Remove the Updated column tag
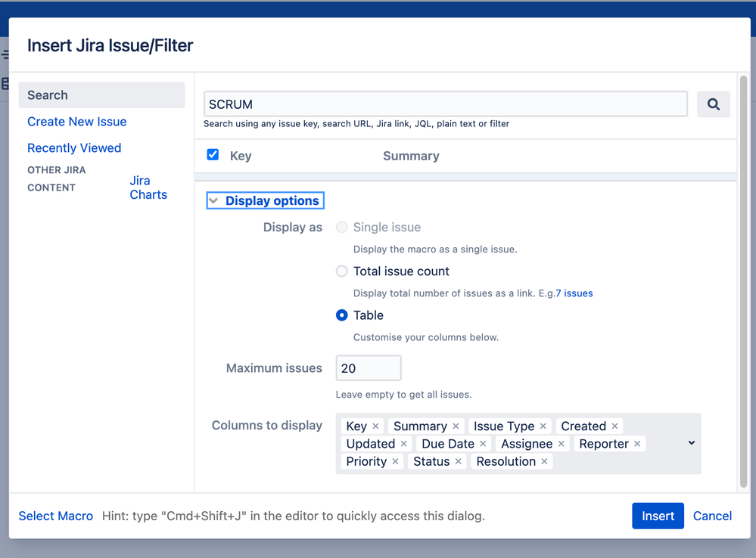Viewport: 756px width, 558px height. tap(403, 444)
